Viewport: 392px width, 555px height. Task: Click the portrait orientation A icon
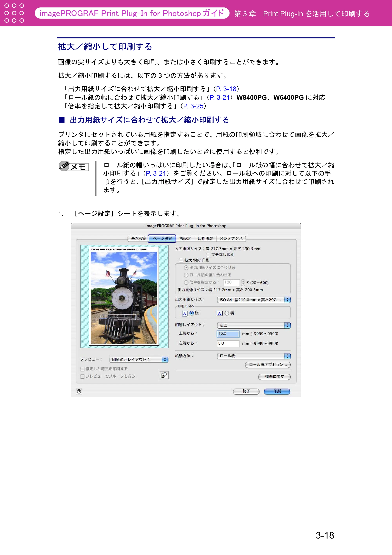[x=185, y=313]
